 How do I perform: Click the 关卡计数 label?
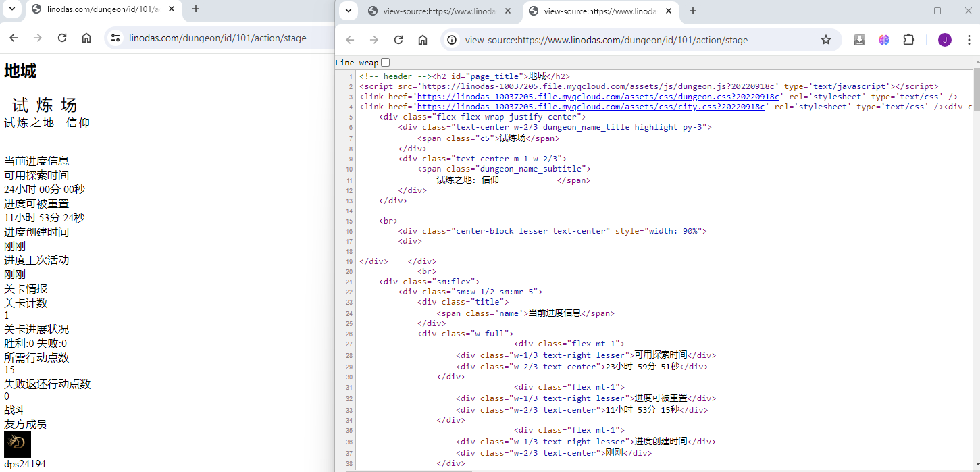click(26, 303)
